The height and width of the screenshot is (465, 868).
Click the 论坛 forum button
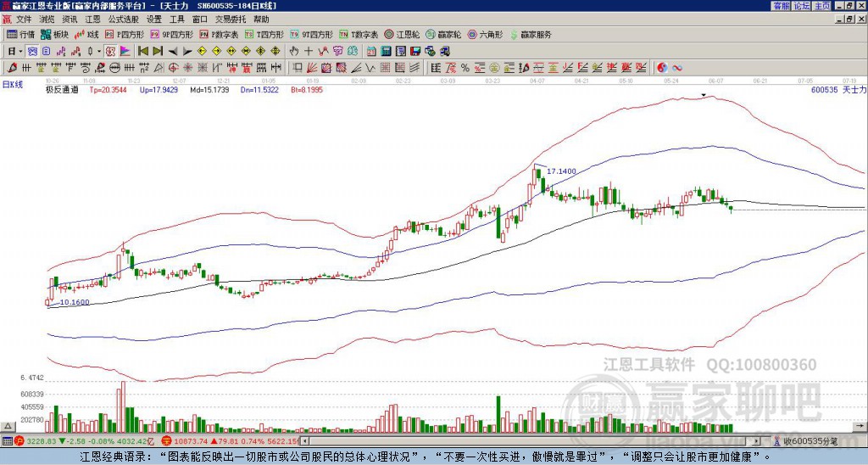802,6
